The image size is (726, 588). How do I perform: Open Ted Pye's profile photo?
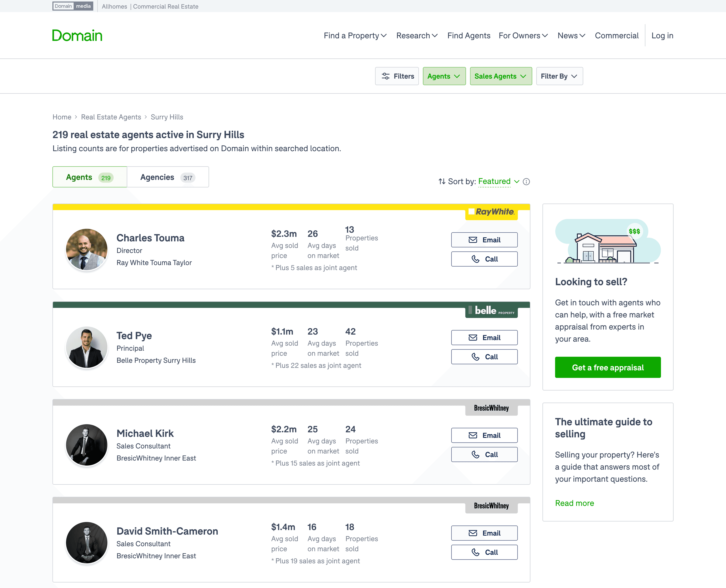tap(86, 347)
